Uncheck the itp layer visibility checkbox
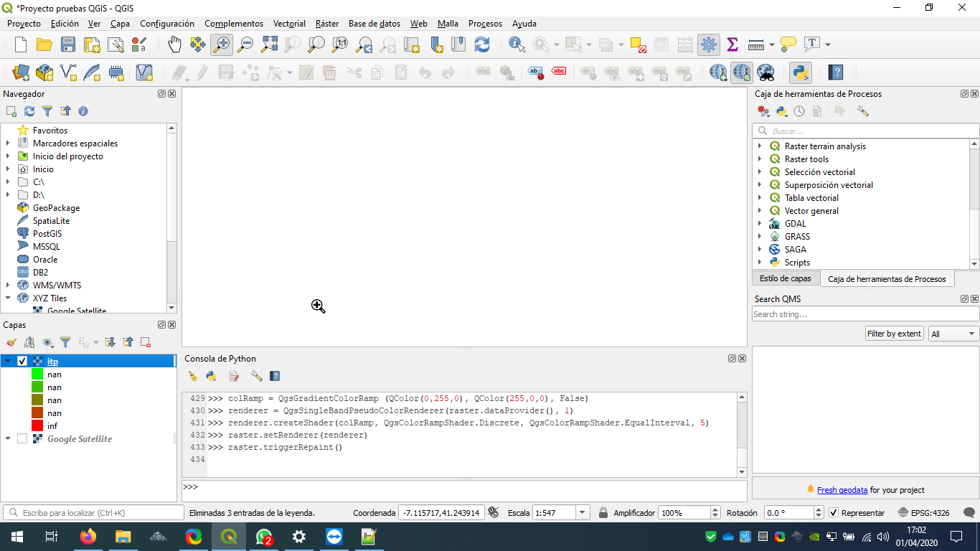Screen dimensions: 980x551 point(22,361)
